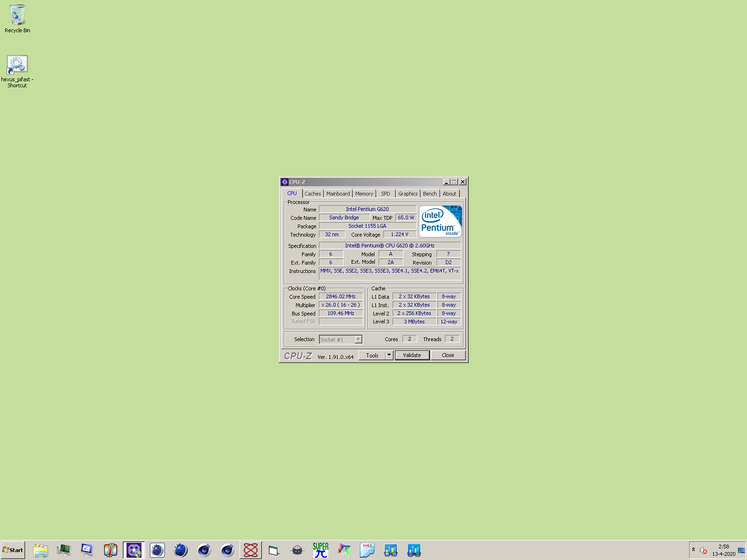This screenshot has height=560, width=747.
Task: Open the Start menu
Action: coord(13,550)
